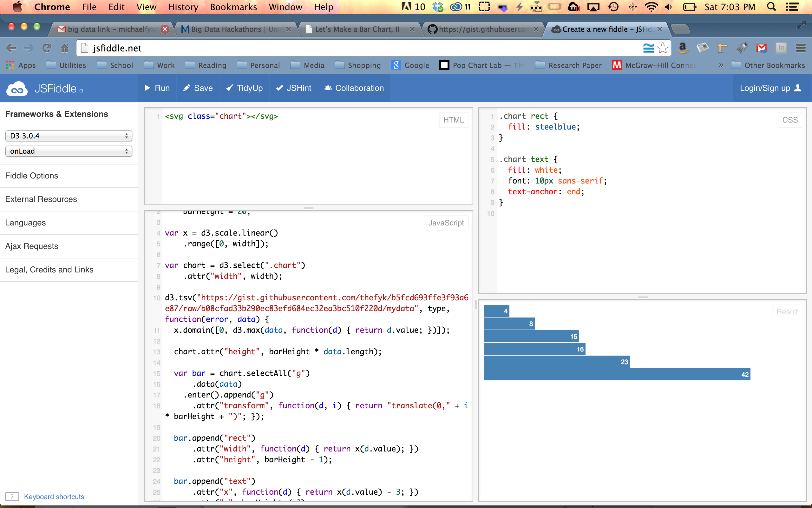
Task: Open the History menu
Action: [x=183, y=7]
